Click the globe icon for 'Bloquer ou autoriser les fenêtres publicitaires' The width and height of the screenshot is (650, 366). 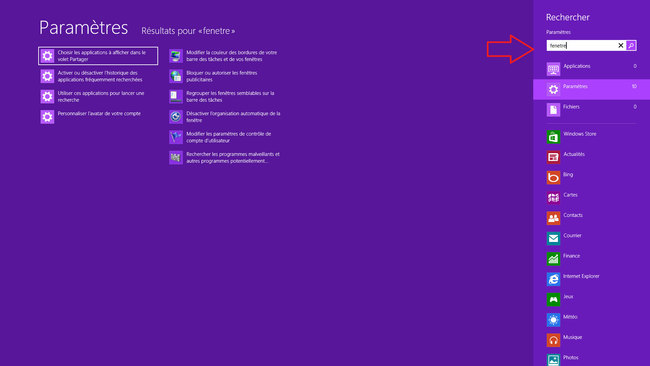[x=176, y=76]
